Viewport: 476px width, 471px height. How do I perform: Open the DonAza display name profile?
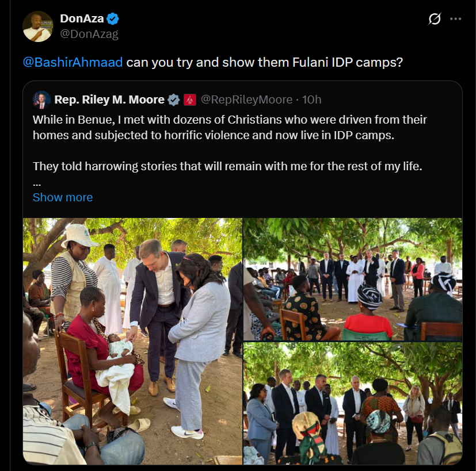click(x=82, y=19)
